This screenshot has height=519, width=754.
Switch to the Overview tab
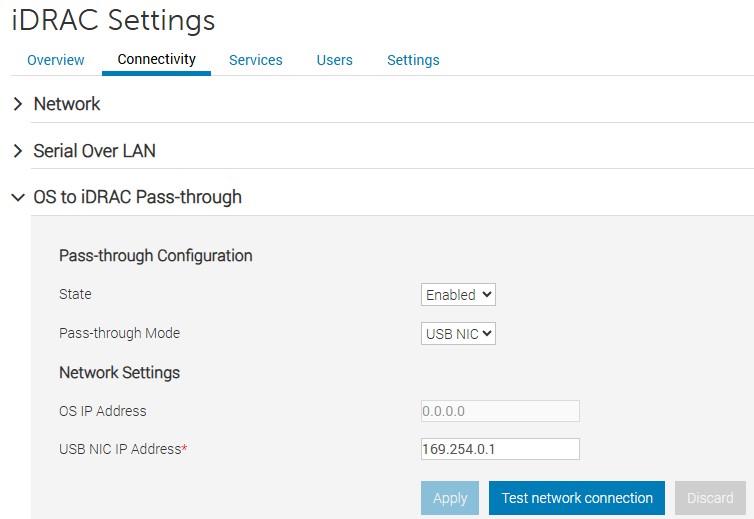pos(56,60)
